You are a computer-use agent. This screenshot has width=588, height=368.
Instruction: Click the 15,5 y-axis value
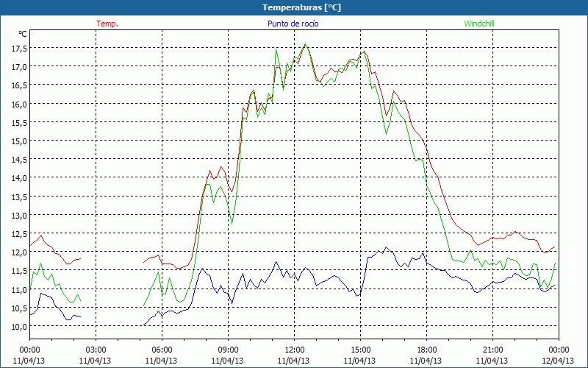[x=19, y=122]
